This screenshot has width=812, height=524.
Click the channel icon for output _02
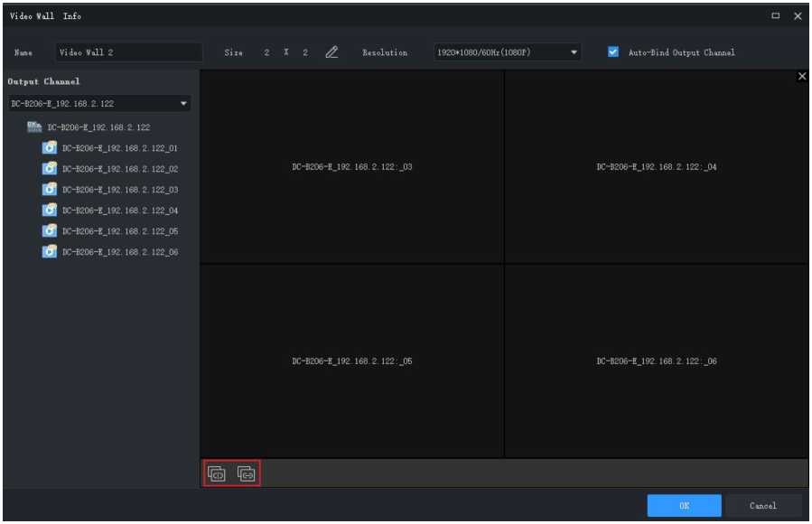50,169
